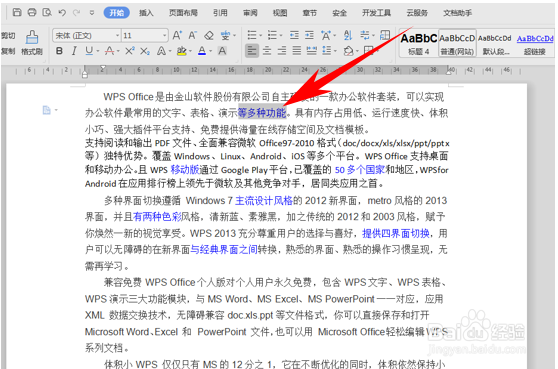Center align the paragraph
The height and width of the screenshot is (369, 558).
[x=267, y=51]
